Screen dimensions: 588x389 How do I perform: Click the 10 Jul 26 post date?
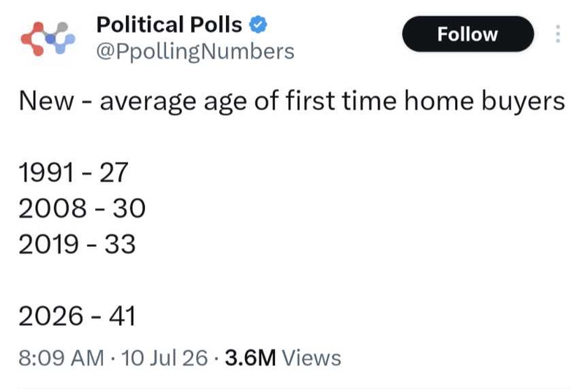(x=164, y=358)
